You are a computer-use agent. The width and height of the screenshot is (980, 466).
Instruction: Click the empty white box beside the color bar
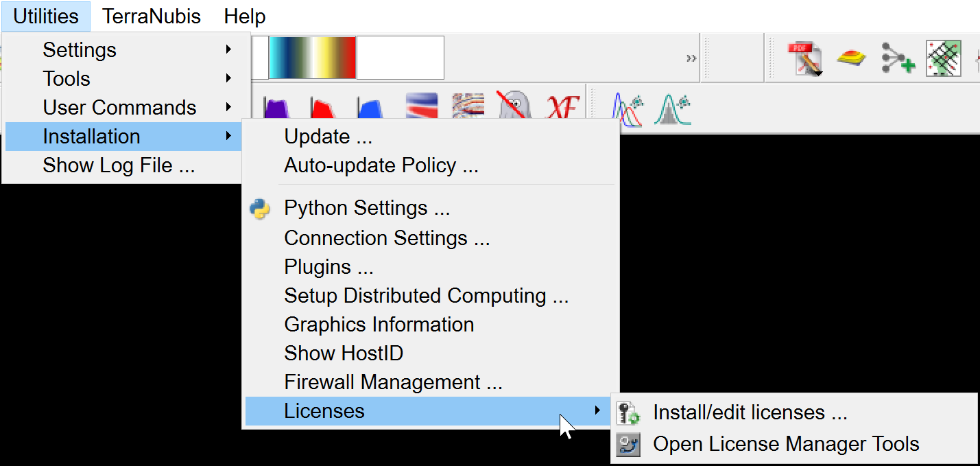tap(400, 58)
